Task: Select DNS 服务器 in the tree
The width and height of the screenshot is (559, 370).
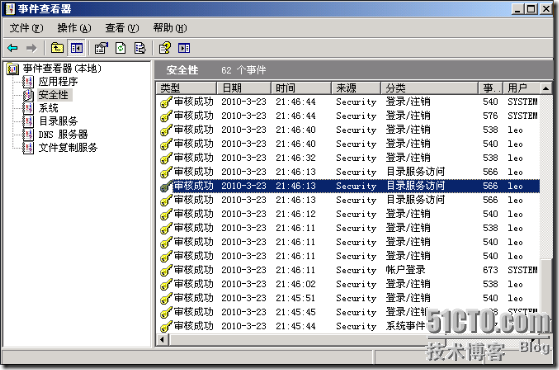Action: tap(63, 134)
